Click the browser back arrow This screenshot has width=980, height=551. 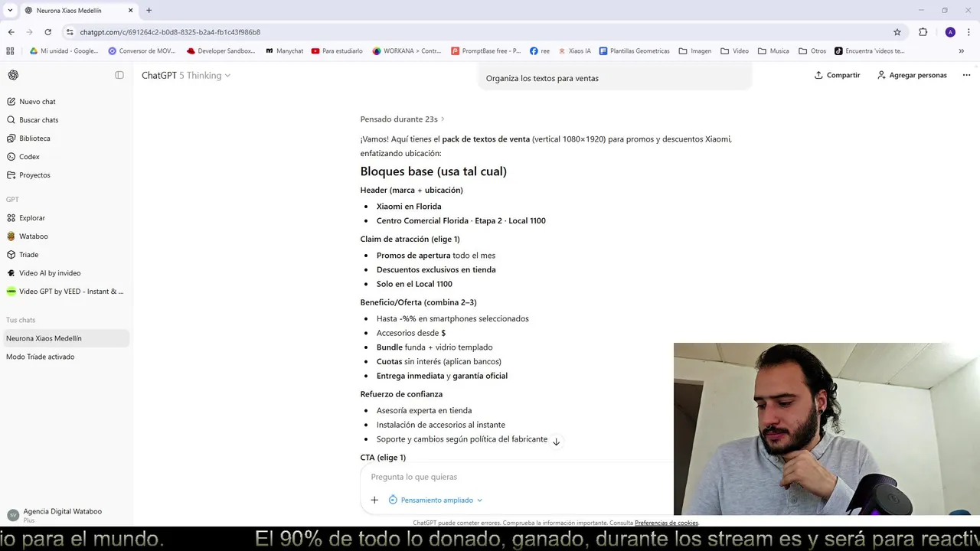[11, 32]
